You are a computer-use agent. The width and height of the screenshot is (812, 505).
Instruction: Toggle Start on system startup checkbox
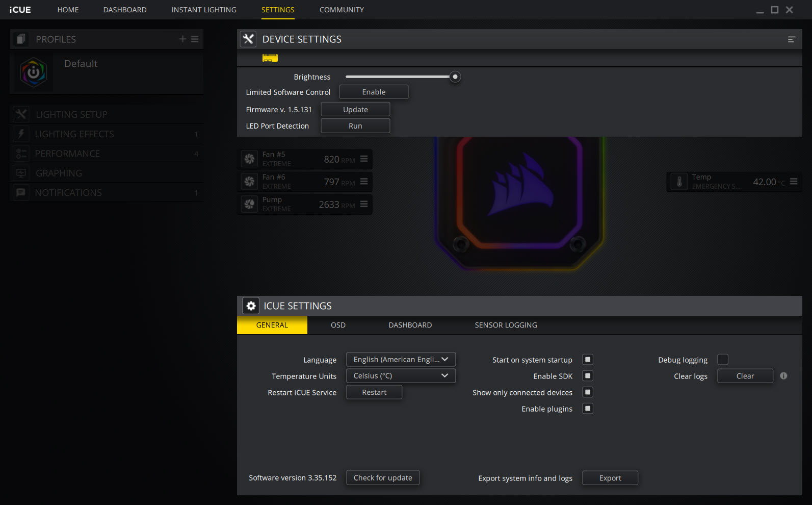click(x=588, y=360)
